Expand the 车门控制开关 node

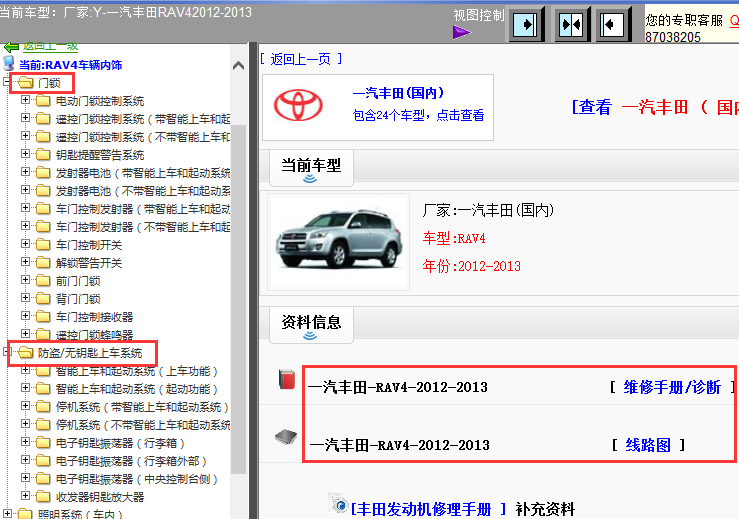[x=25, y=244]
